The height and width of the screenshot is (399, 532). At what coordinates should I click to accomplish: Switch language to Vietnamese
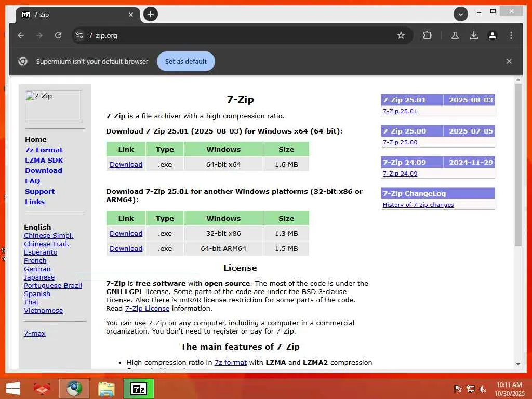coord(43,311)
